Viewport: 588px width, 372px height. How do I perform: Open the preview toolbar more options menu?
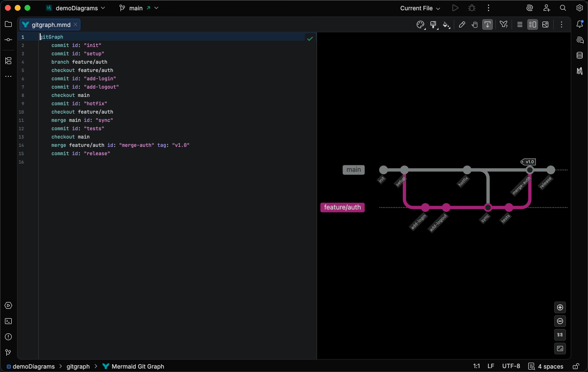point(562,24)
